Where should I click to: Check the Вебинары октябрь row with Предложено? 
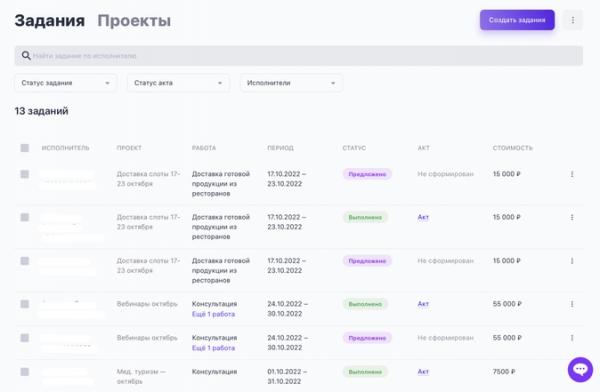pyautogui.click(x=24, y=338)
